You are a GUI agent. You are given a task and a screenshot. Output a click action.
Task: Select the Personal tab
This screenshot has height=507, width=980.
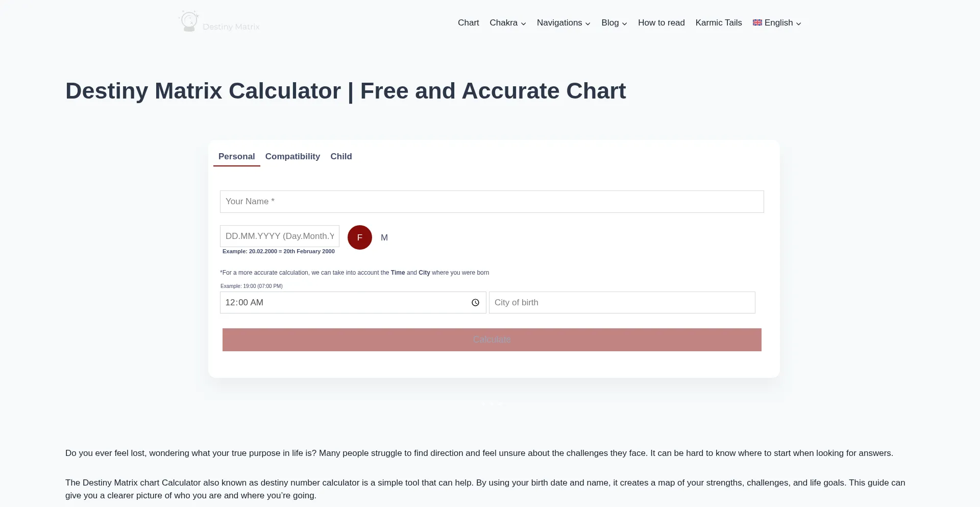pos(236,156)
